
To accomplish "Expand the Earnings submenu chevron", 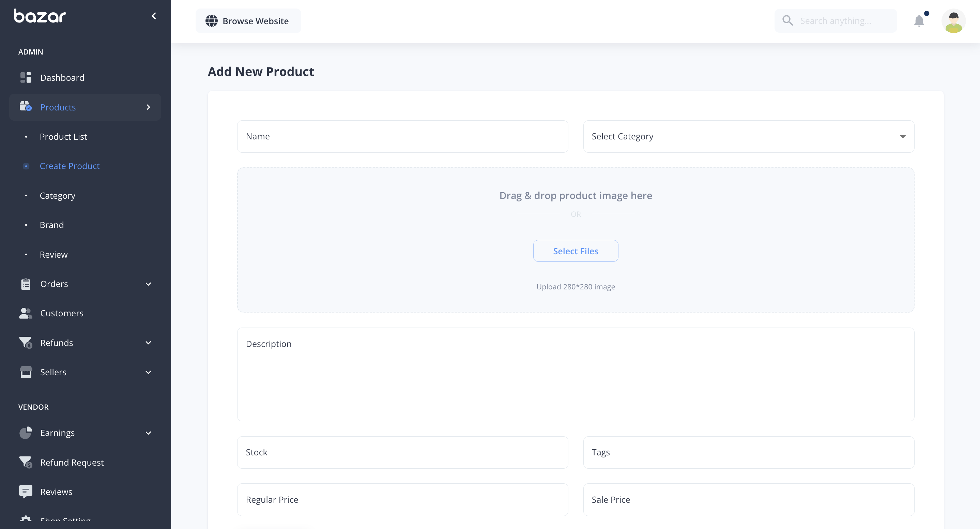I will pos(148,433).
